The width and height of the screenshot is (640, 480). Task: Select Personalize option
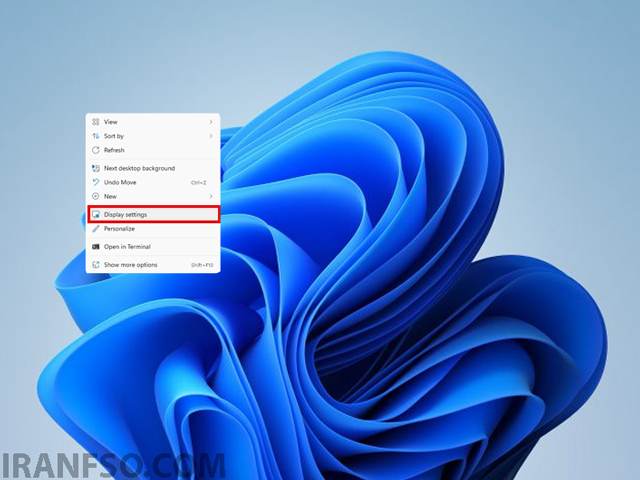(x=153, y=229)
